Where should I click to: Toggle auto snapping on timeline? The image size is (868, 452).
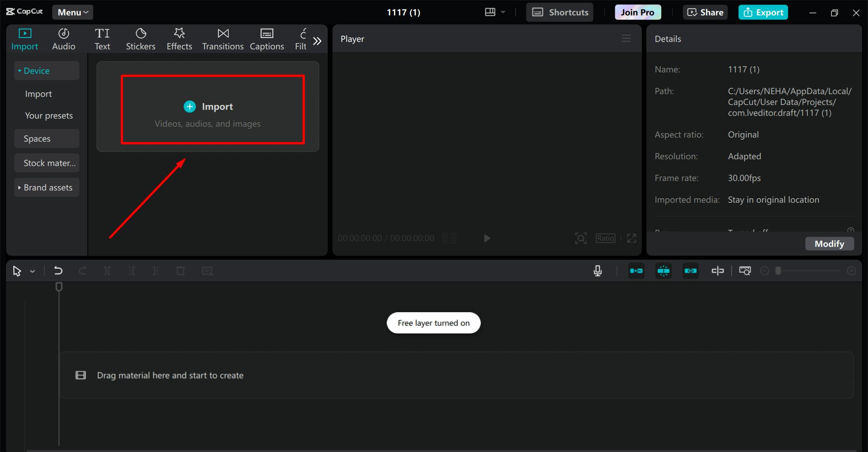pyautogui.click(x=663, y=271)
